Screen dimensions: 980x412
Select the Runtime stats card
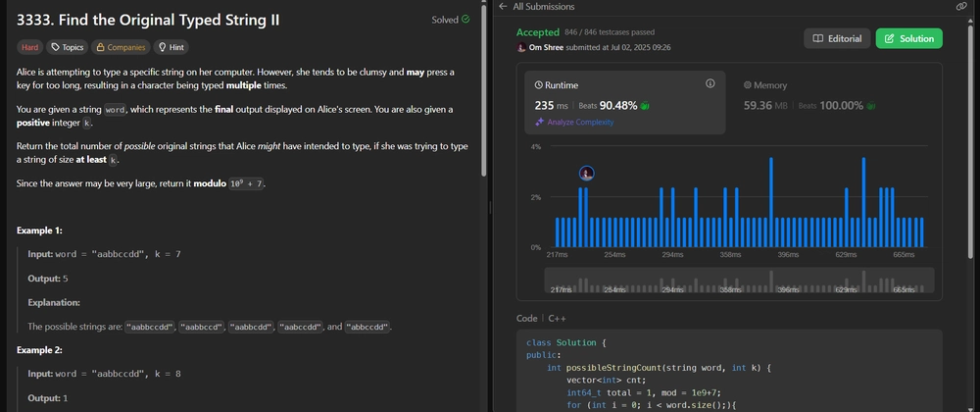625,103
